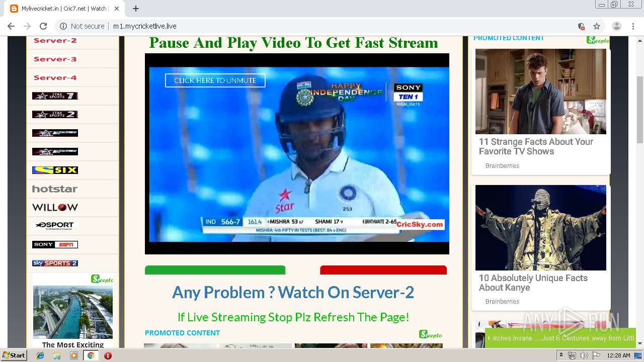Open Sony SIX channel
The height and width of the screenshot is (362, 644).
point(55,170)
